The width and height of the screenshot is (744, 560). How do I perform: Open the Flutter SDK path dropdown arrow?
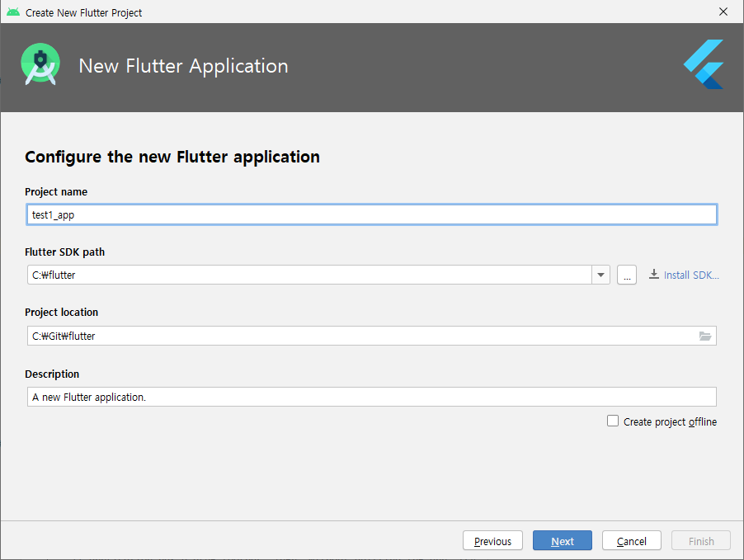click(x=600, y=275)
